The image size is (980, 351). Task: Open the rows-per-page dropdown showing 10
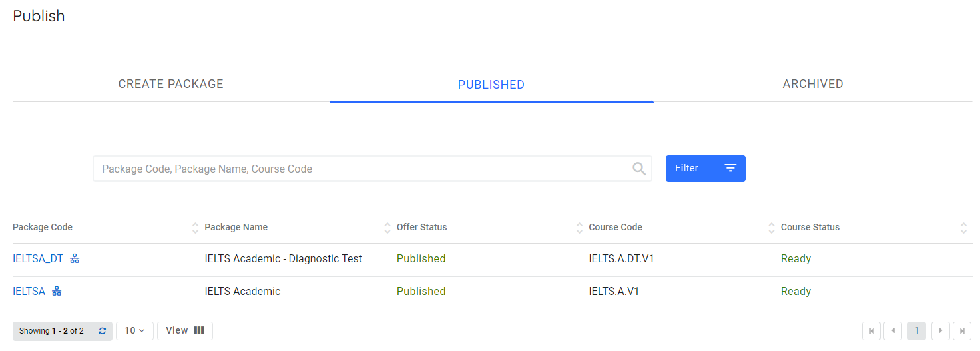click(x=134, y=331)
